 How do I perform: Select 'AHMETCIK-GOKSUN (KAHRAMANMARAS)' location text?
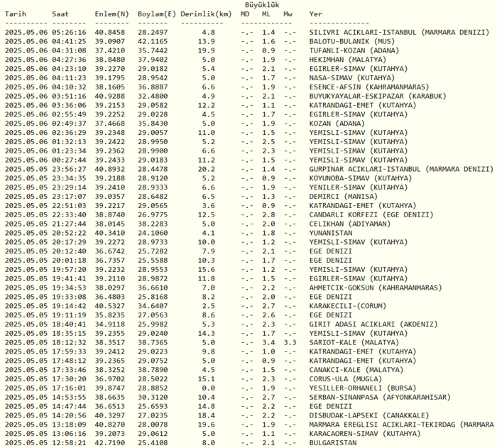coord(376,288)
